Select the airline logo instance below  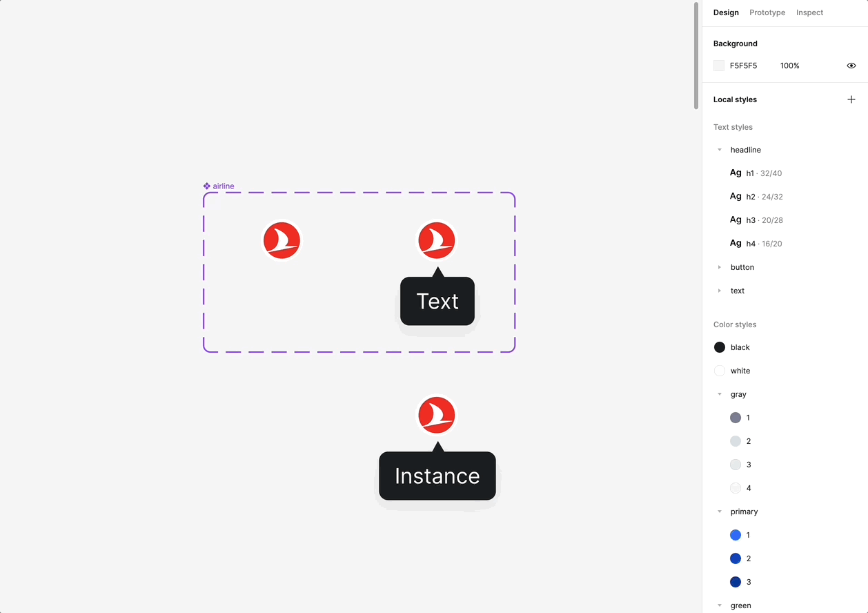point(437,415)
